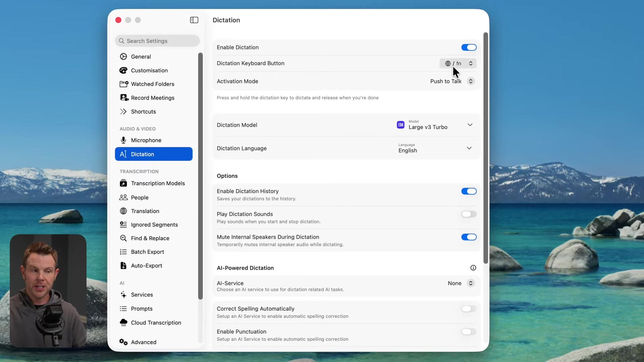Select Dictation in the sidebar

tap(154, 154)
